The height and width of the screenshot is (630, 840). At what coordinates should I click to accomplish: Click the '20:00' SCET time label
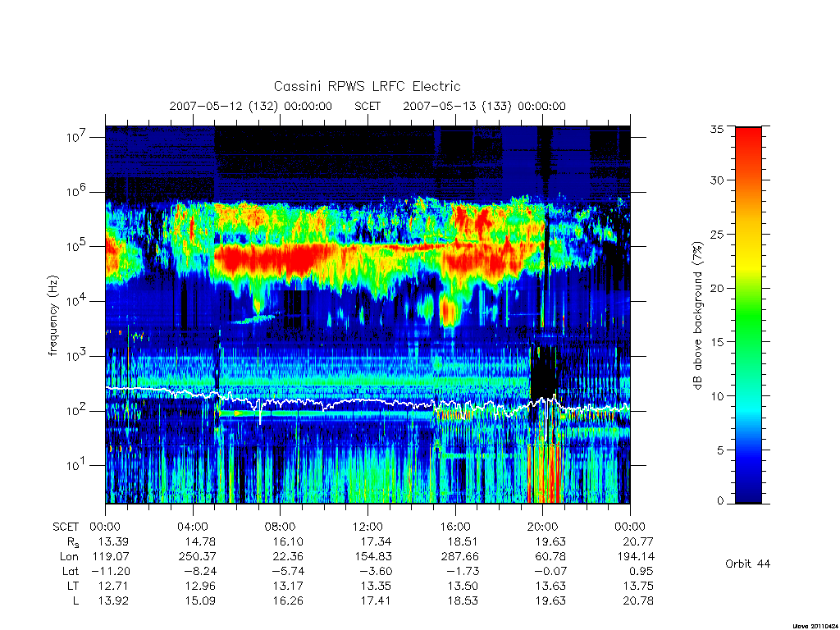543,527
